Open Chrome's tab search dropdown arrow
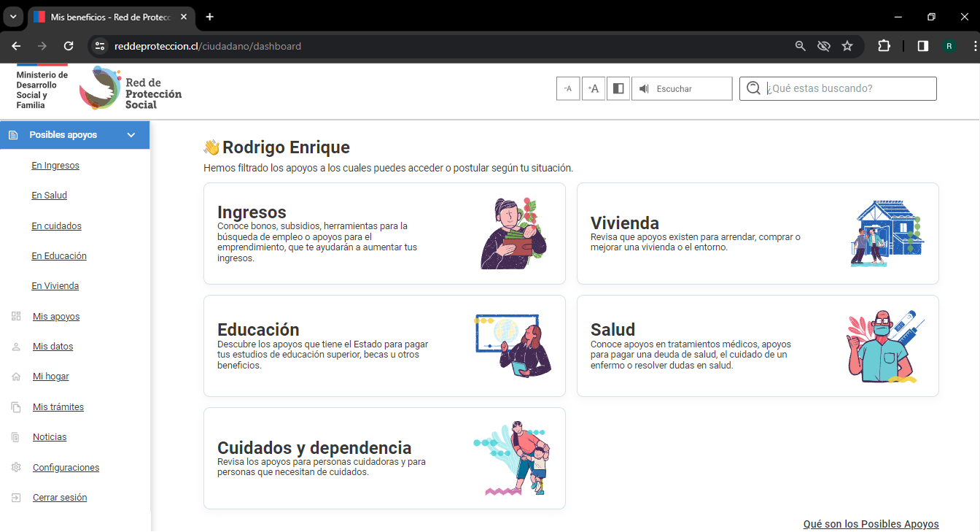980x532 pixels. (x=13, y=17)
